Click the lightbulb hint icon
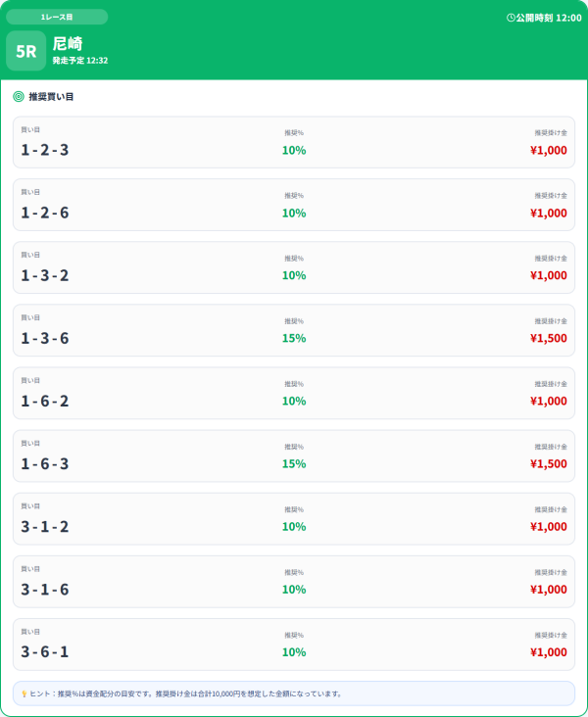 click(x=24, y=693)
